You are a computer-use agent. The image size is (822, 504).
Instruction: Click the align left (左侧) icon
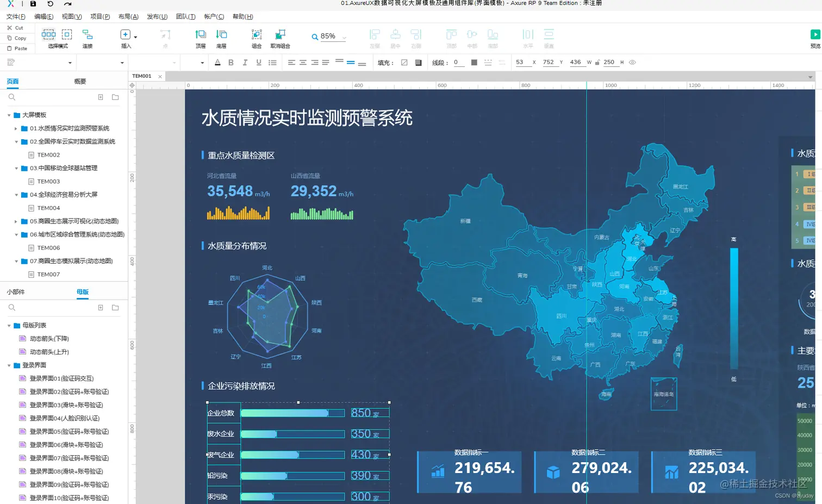(375, 34)
